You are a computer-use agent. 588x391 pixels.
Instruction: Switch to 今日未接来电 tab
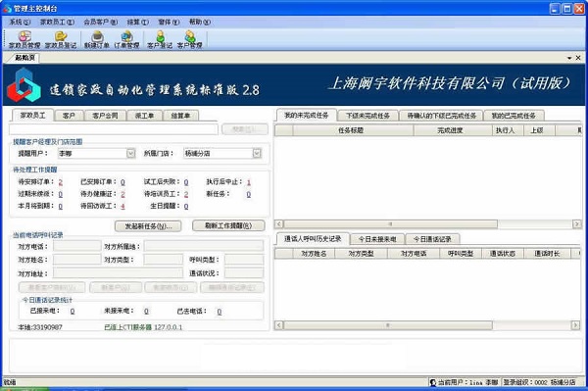pos(377,239)
